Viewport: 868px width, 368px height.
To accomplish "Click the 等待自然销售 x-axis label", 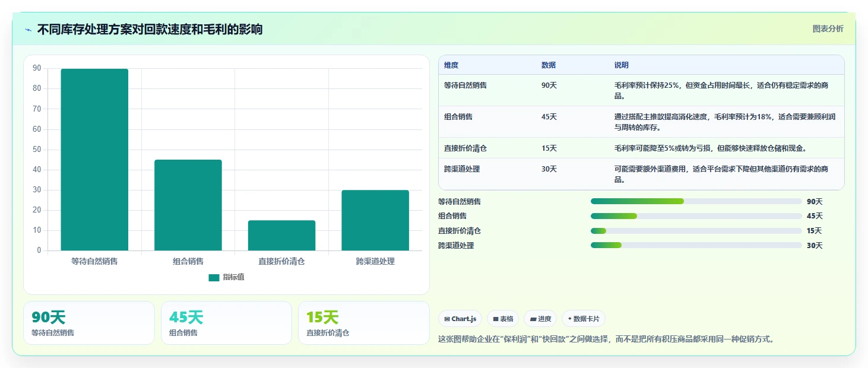I will [94, 261].
